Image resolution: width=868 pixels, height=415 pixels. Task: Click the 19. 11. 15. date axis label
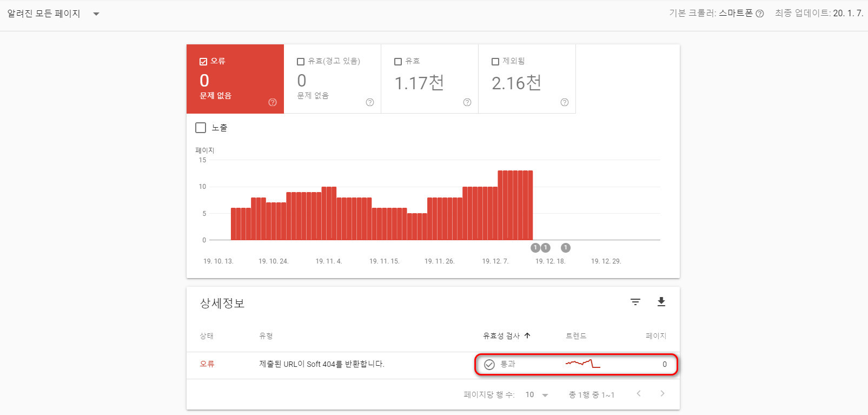pyautogui.click(x=385, y=261)
